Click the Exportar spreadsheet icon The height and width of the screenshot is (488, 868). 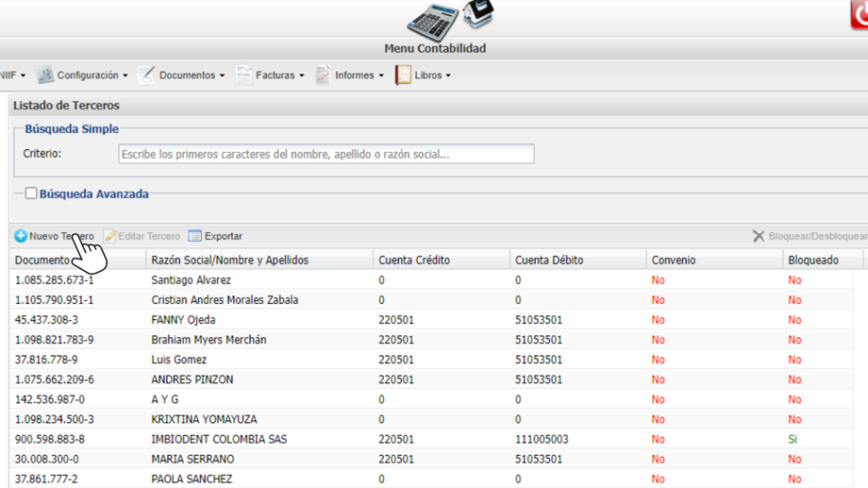click(195, 236)
